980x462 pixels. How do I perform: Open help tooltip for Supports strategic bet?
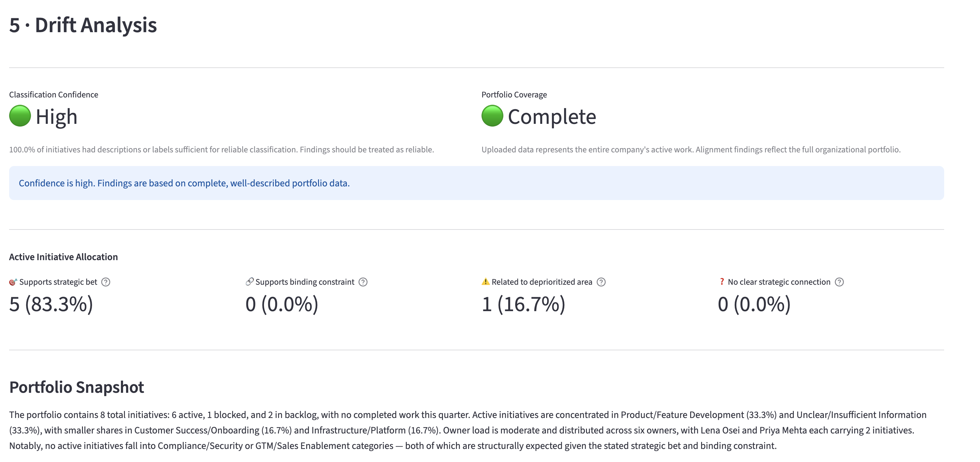(106, 282)
